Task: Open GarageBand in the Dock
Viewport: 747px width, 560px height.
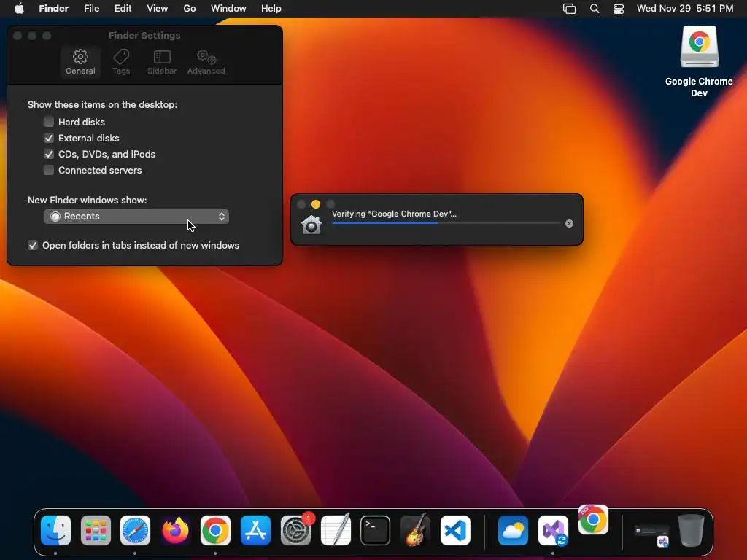Action: [x=415, y=530]
